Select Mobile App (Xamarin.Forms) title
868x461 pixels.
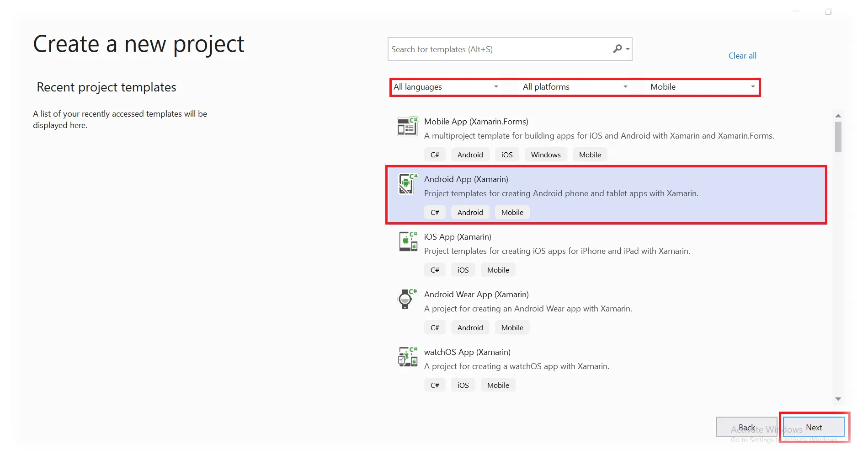pos(476,122)
